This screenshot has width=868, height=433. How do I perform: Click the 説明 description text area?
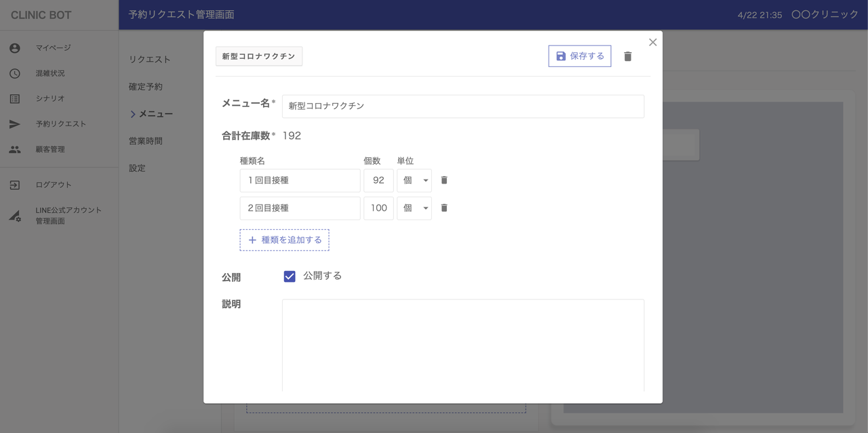pyautogui.click(x=462, y=344)
